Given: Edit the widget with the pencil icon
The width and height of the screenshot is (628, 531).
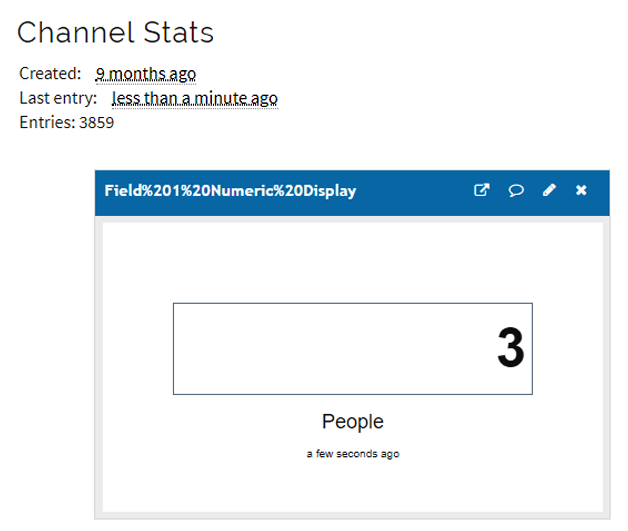Looking at the screenshot, I should [548, 190].
